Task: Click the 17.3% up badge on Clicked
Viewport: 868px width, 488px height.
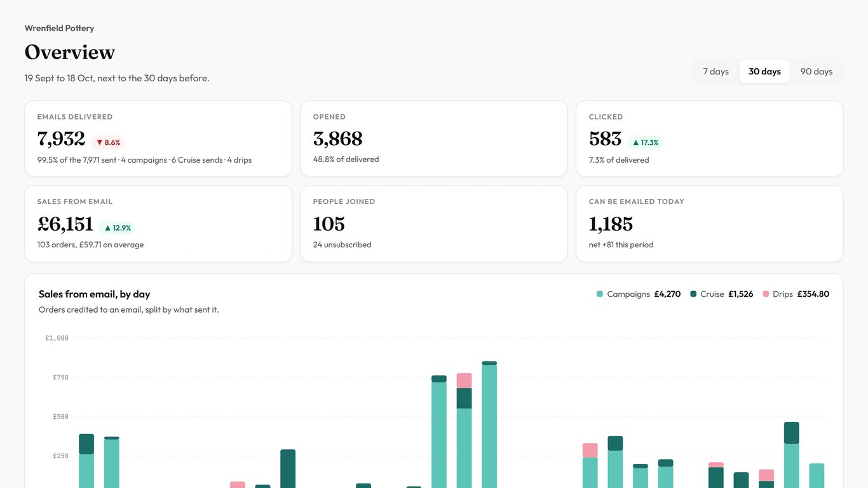Action: click(x=645, y=142)
